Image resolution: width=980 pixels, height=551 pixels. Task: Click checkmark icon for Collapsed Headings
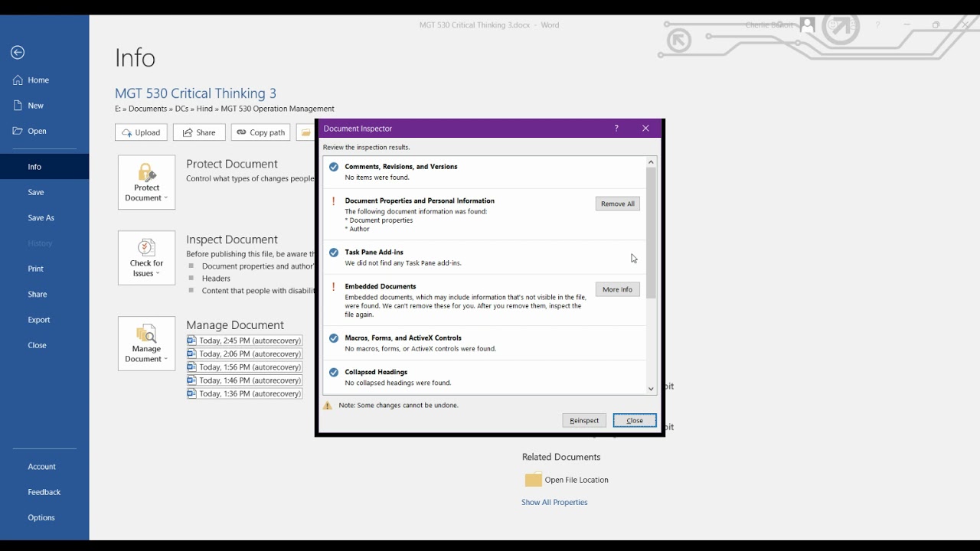(334, 373)
